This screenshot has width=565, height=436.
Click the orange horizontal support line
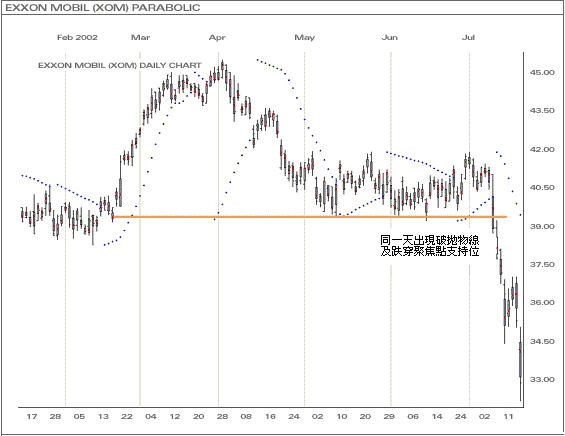(x=310, y=217)
